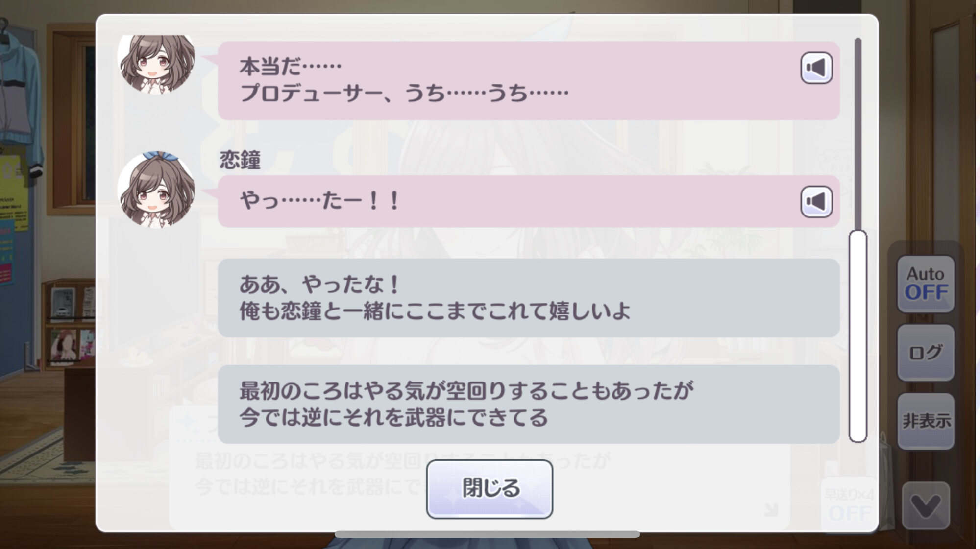Screen dimensions: 980x549
Task: Collapse the side menu with the down chevron
Action: [x=926, y=506]
